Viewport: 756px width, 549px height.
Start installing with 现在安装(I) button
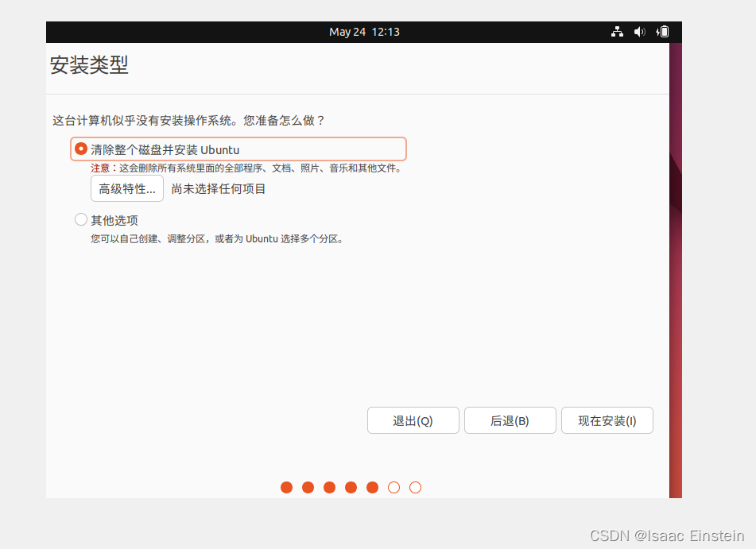(607, 420)
